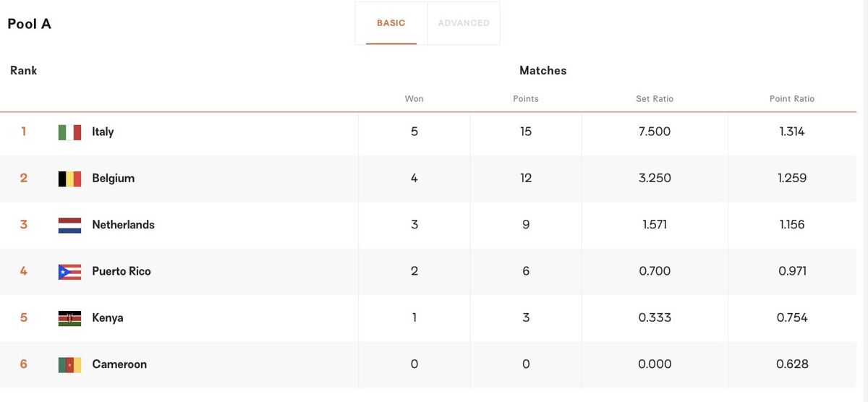Open the Kenya team name
The width and height of the screenshot is (868, 402).
click(x=108, y=317)
